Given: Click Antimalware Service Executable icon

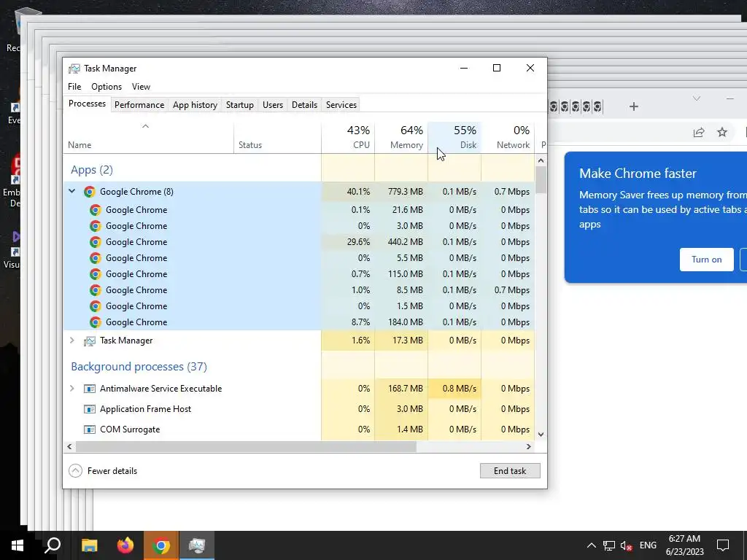Looking at the screenshot, I should click(x=89, y=389).
